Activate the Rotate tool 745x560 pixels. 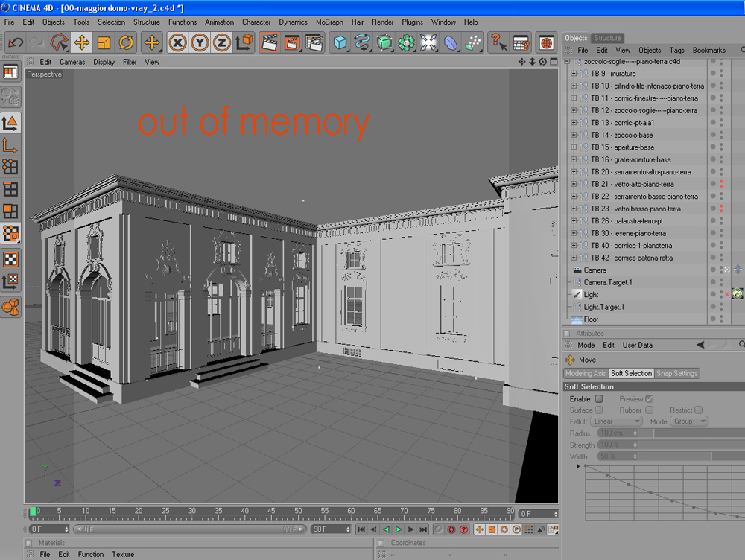(x=126, y=42)
